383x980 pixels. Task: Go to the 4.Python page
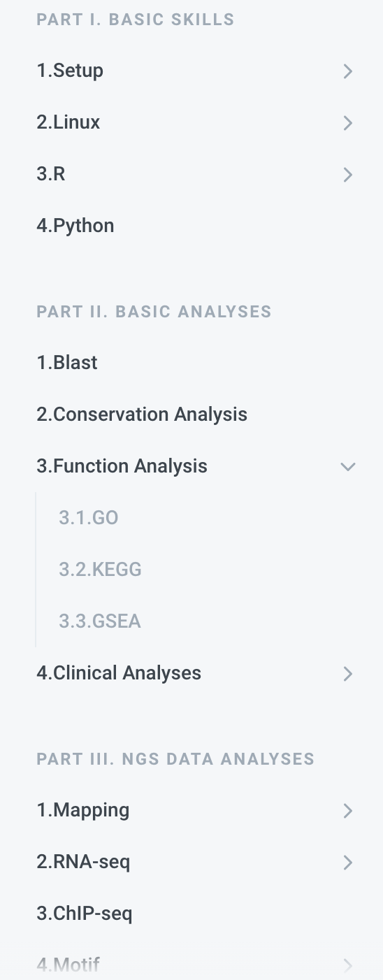click(75, 226)
